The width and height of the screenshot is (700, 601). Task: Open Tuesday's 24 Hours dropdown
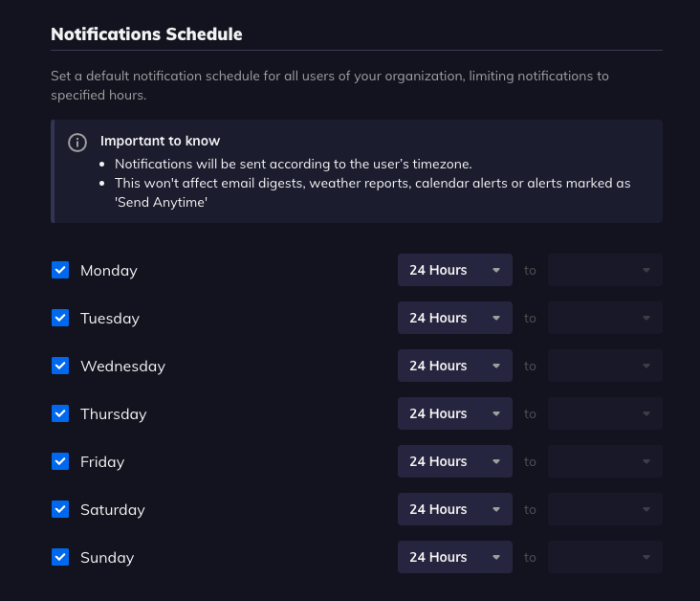454,318
